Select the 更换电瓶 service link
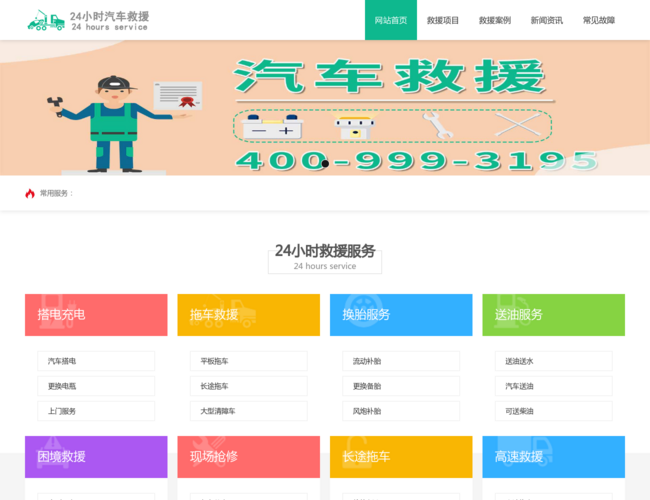This screenshot has height=500, width=650. point(96,386)
